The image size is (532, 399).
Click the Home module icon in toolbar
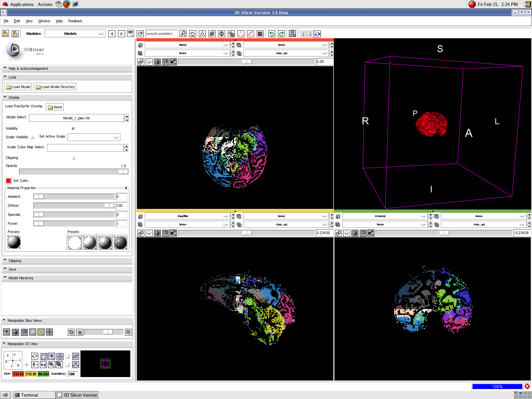193,34
